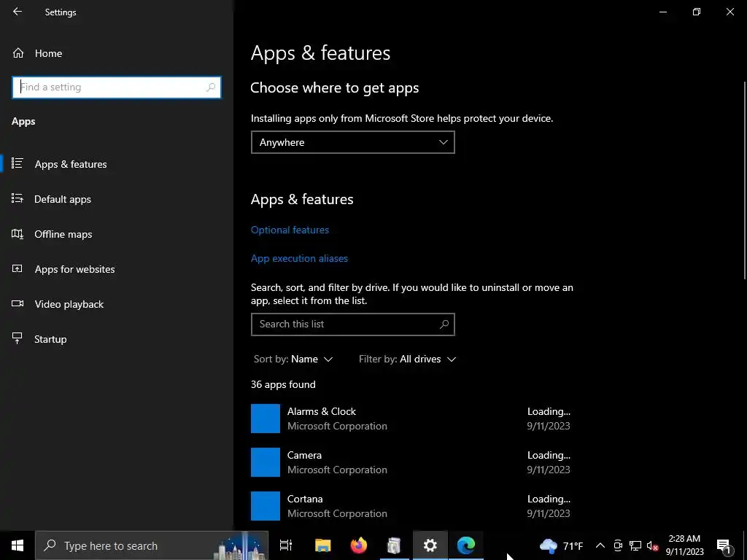Open Task View from the taskbar

286,545
